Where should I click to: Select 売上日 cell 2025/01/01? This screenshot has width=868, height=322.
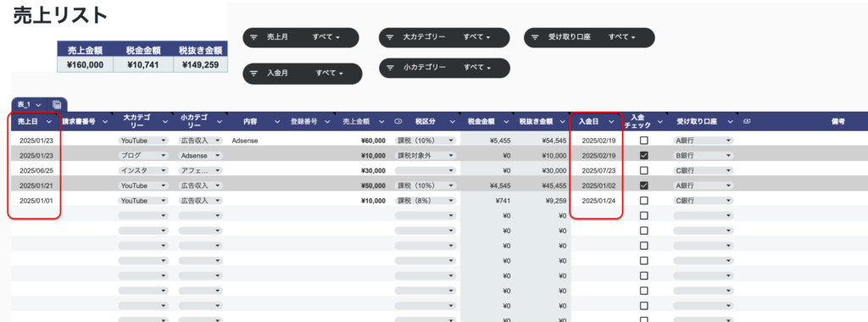click(36, 200)
